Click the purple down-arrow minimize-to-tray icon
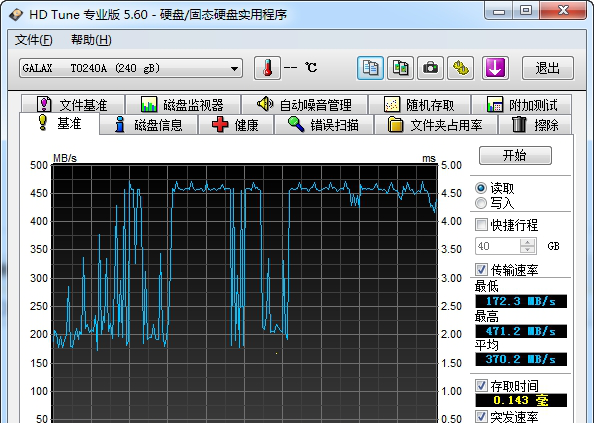The width and height of the screenshot is (594, 439). point(495,68)
